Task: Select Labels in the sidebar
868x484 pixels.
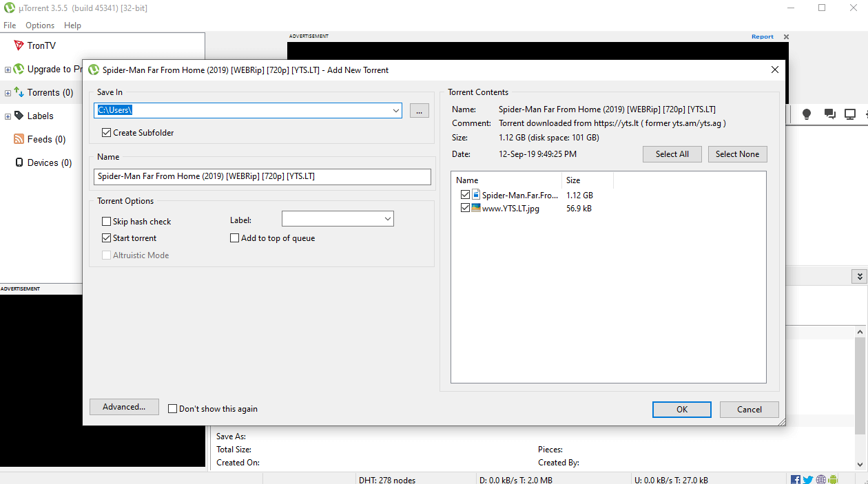Action: click(41, 116)
